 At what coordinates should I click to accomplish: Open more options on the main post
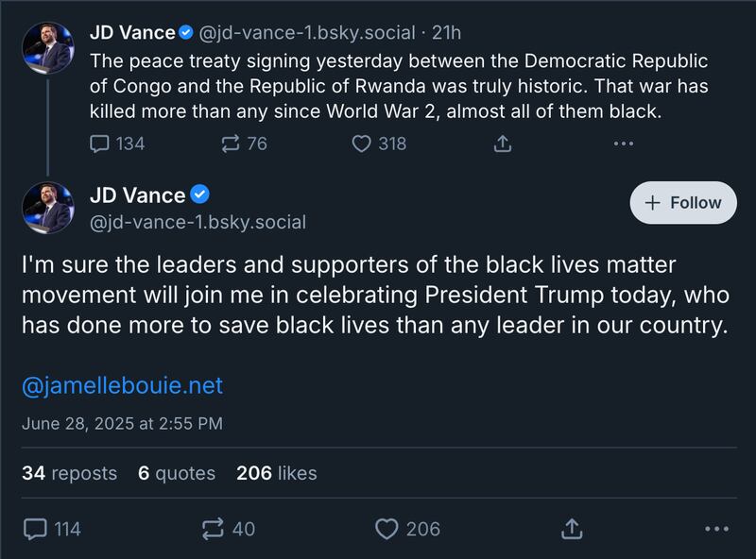point(716,529)
